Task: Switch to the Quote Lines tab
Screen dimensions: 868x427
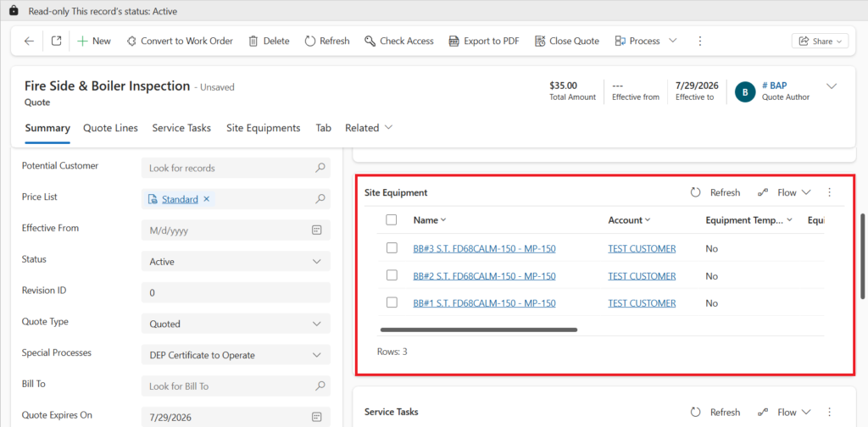Action: pos(111,128)
